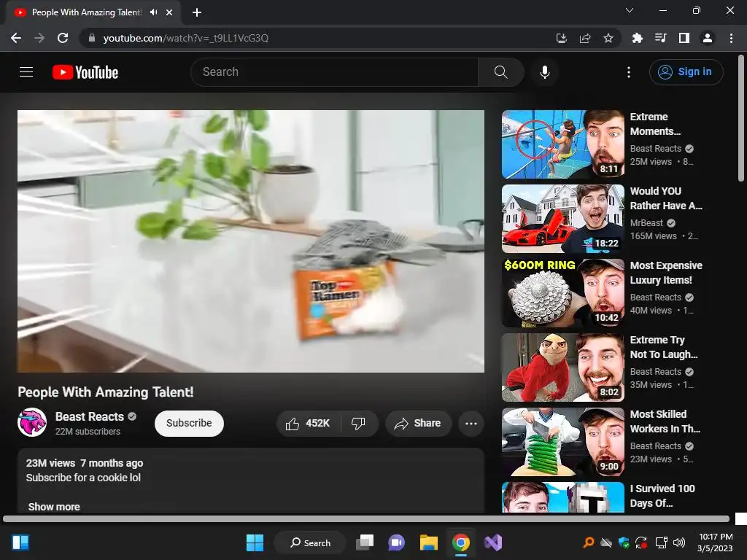Screen dimensions: 747x560
Task: Open Windows Start menu
Action: coord(255,542)
